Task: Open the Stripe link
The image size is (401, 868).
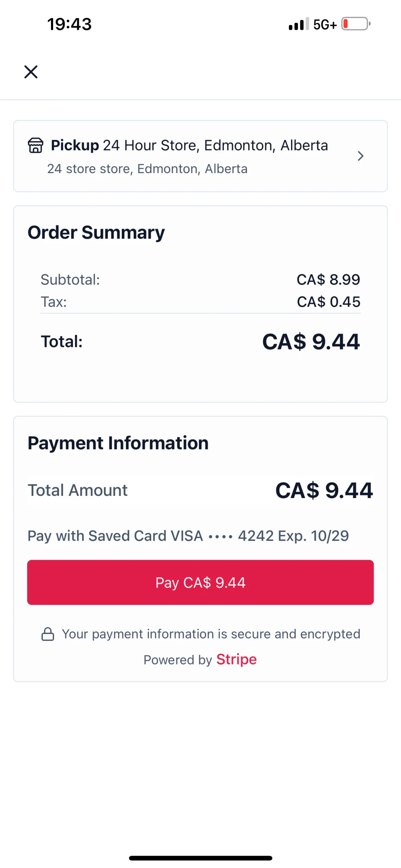Action: [237, 660]
